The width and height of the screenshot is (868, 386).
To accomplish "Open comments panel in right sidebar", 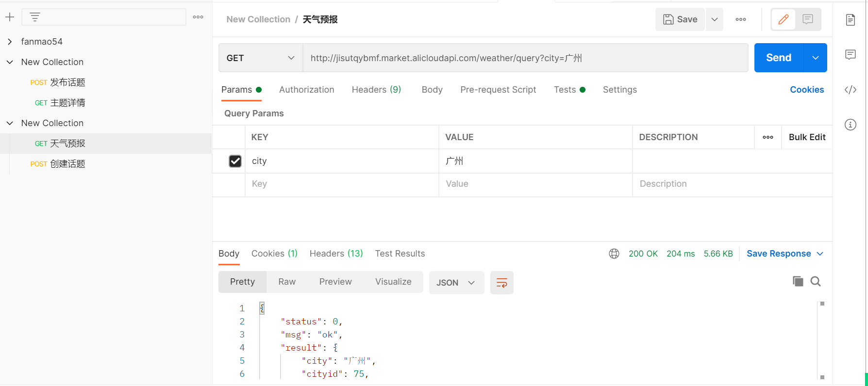I will (x=851, y=54).
